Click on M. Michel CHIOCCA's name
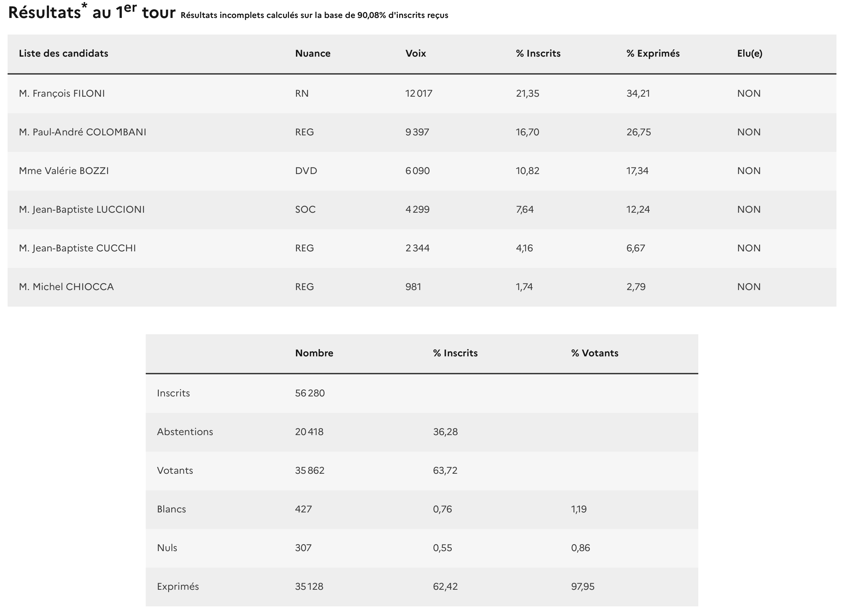This screenshot has width=862, height=616. click(x=66, y=287)
